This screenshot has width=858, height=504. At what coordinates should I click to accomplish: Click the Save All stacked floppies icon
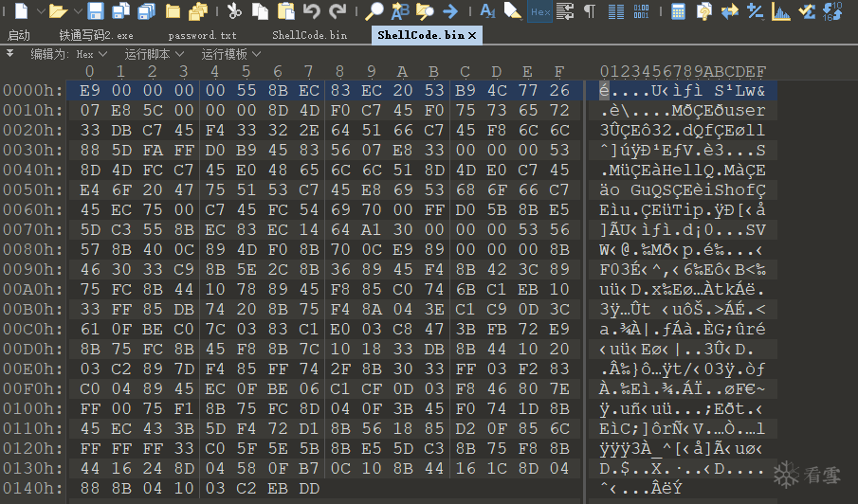(146, 11)
